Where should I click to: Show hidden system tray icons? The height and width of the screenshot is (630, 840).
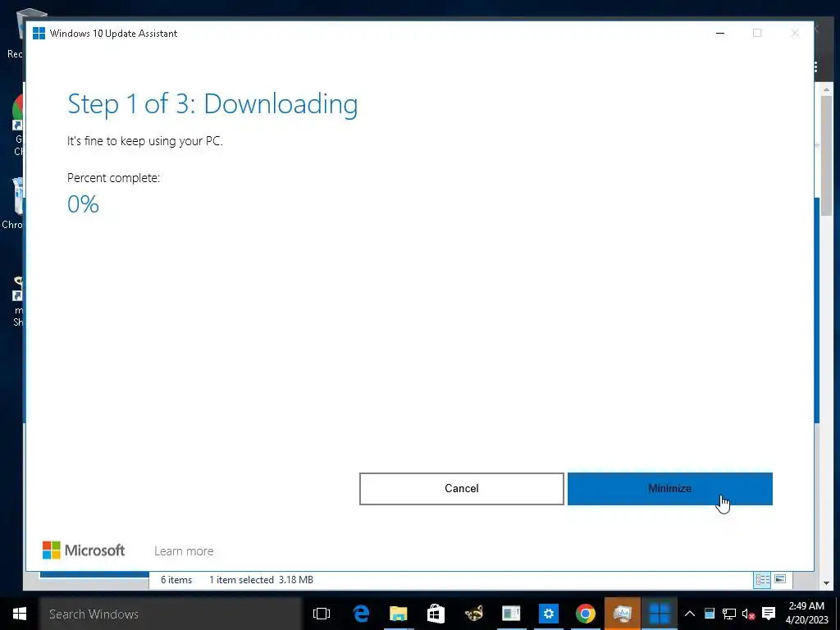click(x=689, y=614)
